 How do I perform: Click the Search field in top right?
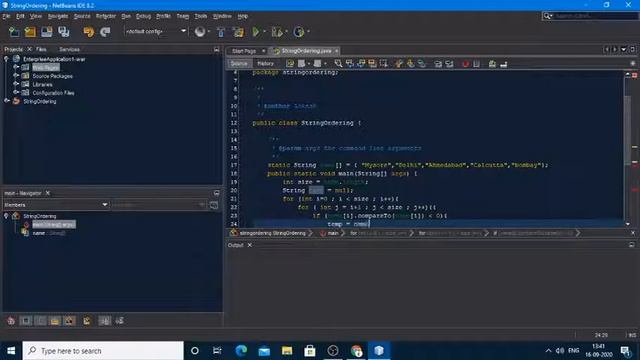(595, 16)
